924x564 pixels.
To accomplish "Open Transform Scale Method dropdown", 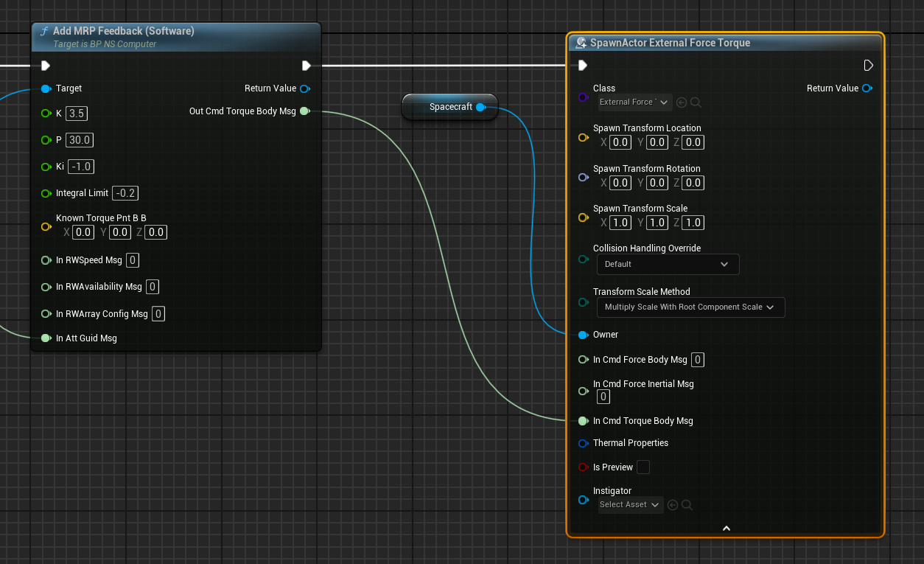I will pos(690,307).
